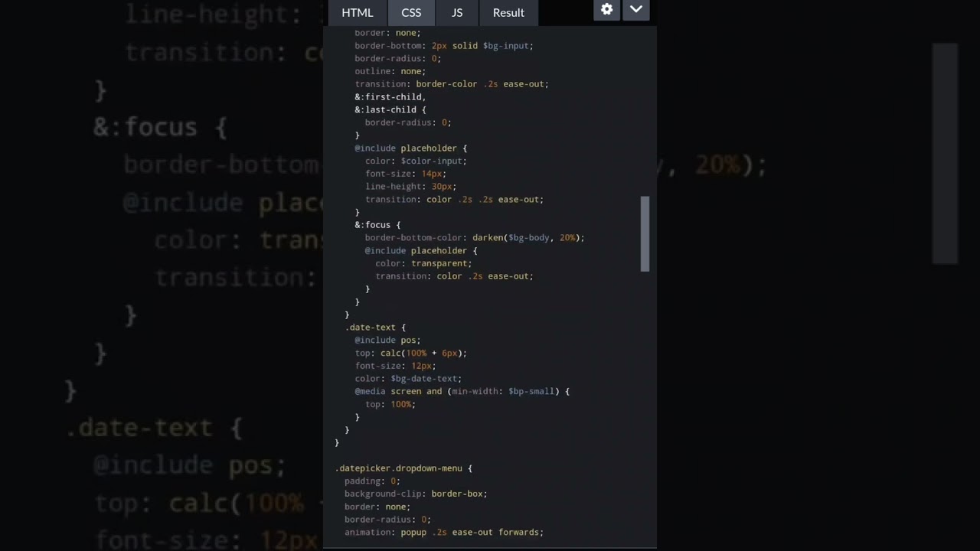Click the code editor scrollbar thumb
Image resolution: width=980 pixels, height=551 pixels.
pyautogui.click(x=645, y=233)
